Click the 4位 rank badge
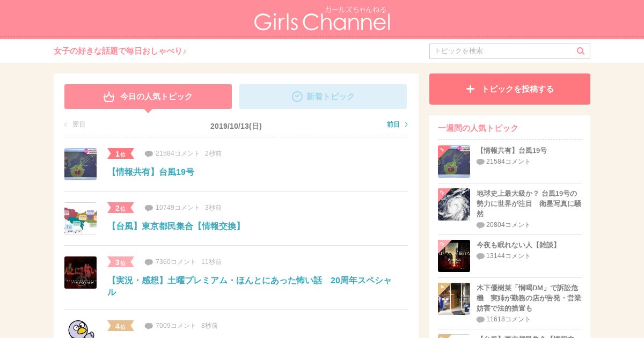This screenshot has width=644, height=338. pyautogui.click(x=121, y=326)
